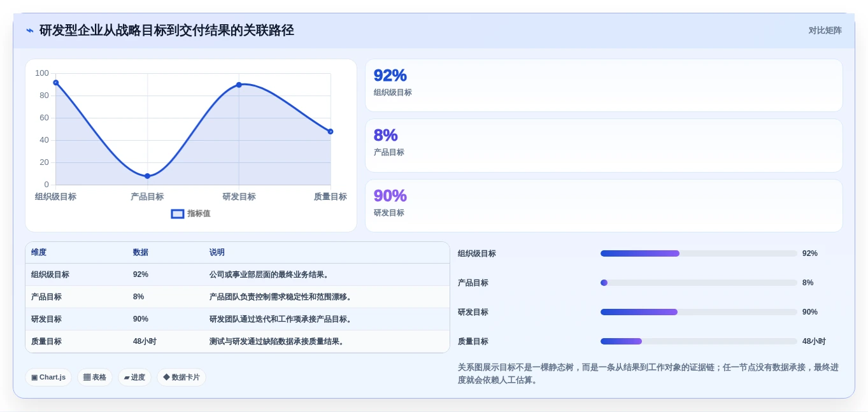868x412 pixels.
Task: Click the 说明 table column header
Action: point(217,253)
